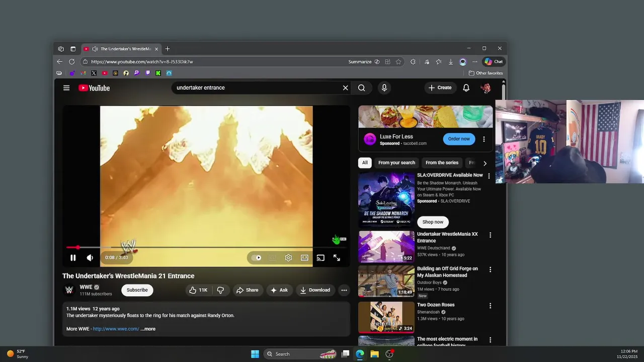Toggle closed captions in the player
Image resolution: width=644 pixels, height=362 pixels.
272,258
